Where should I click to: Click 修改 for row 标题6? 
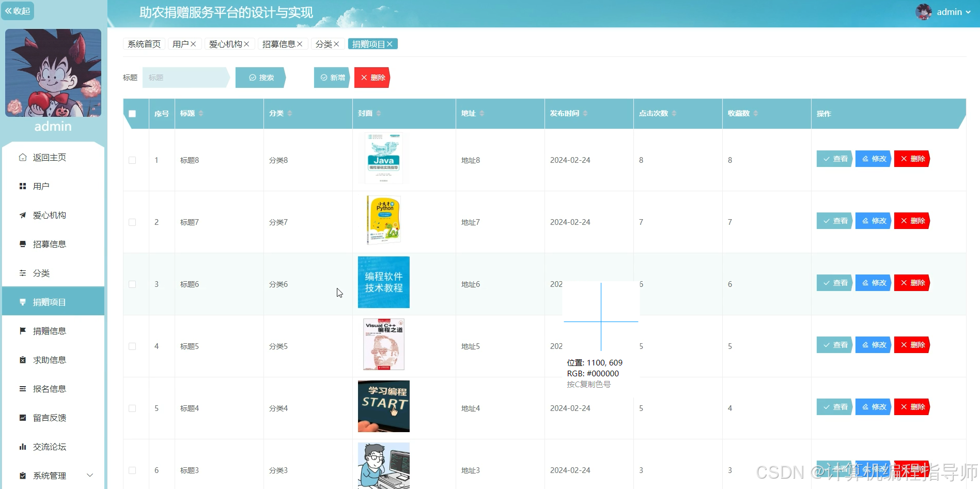coord(874,283)
